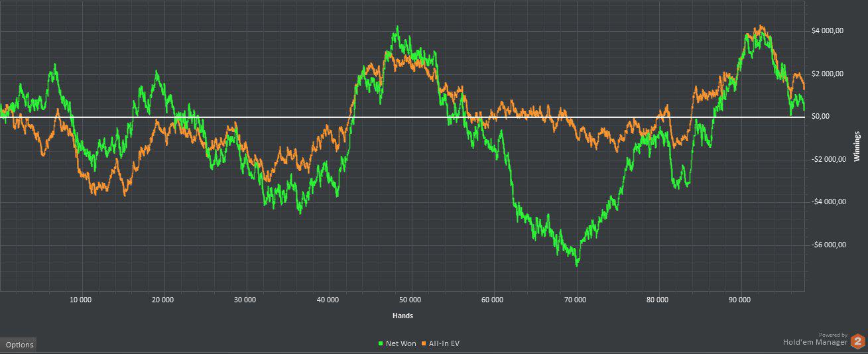
Task: Click the -$6 000,00 winnings axis label
Action: pyautogui.click(x=828, y=245)
